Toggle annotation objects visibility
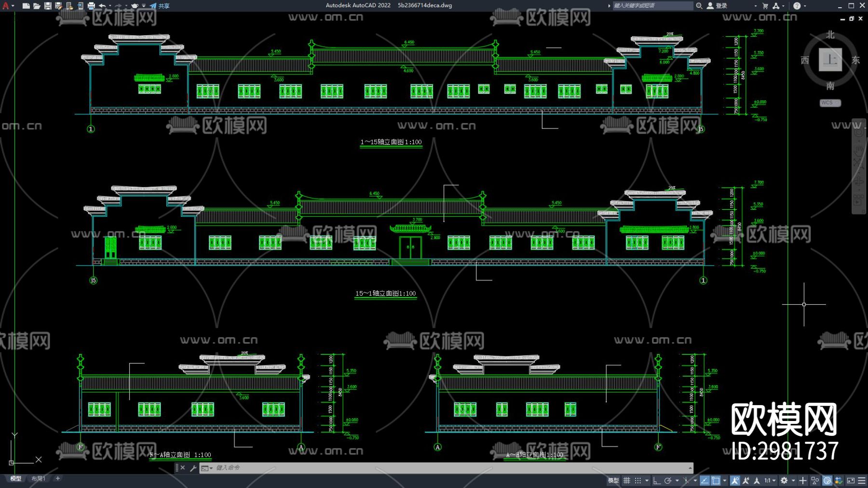 (735, 480)
